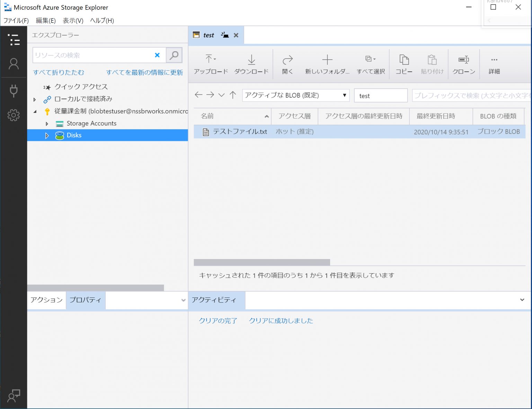This screenshot has width=532, height=409.
Task: Collapse the アクティビティ panel chevron
Action: point(522,300)
